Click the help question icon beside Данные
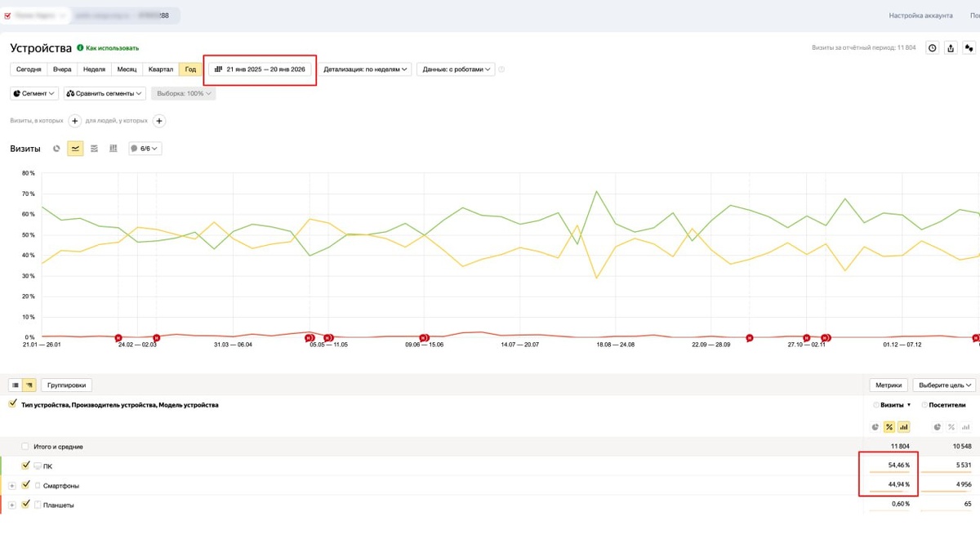The image size is (980, 539). click(x=501, y=69)
